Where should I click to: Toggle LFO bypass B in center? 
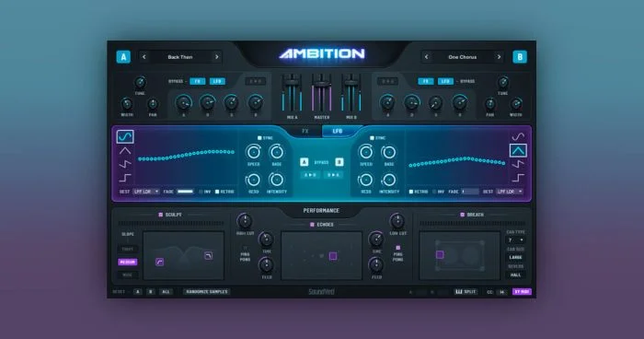339,162
